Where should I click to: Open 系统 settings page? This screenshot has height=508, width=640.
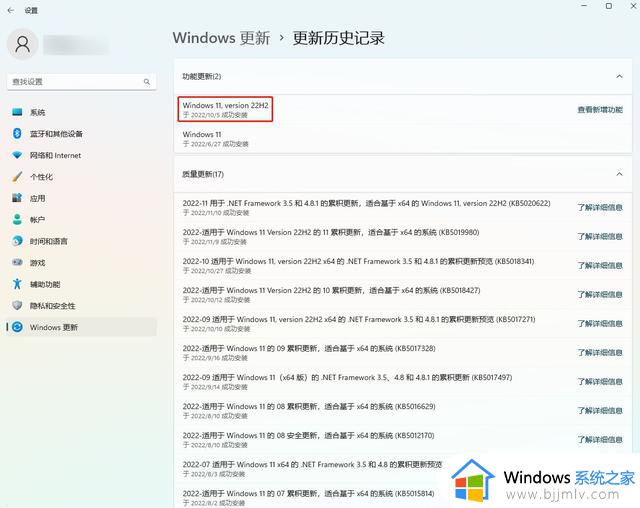point(82,112)
